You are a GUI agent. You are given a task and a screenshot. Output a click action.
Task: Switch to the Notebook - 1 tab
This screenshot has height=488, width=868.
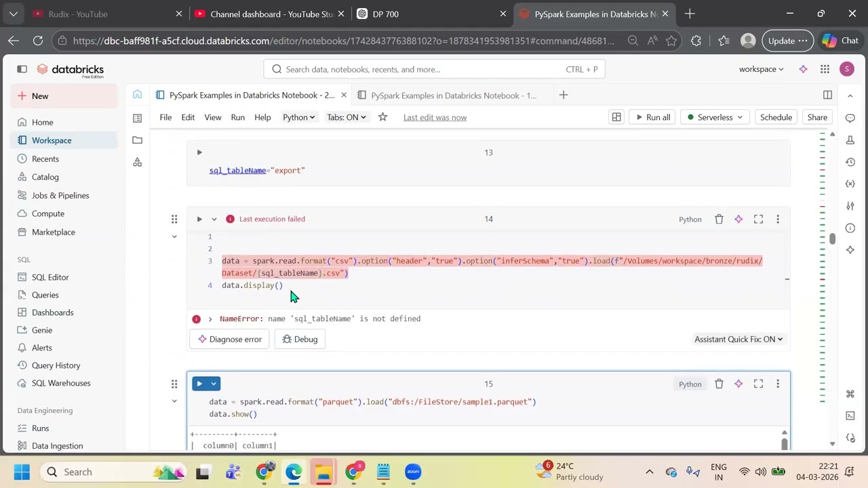pos(453,95)
